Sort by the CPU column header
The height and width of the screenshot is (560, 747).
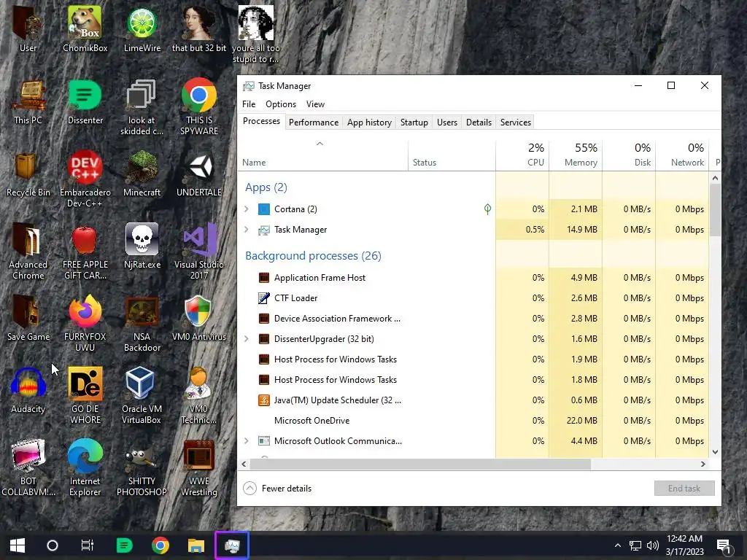pos(522,156)
